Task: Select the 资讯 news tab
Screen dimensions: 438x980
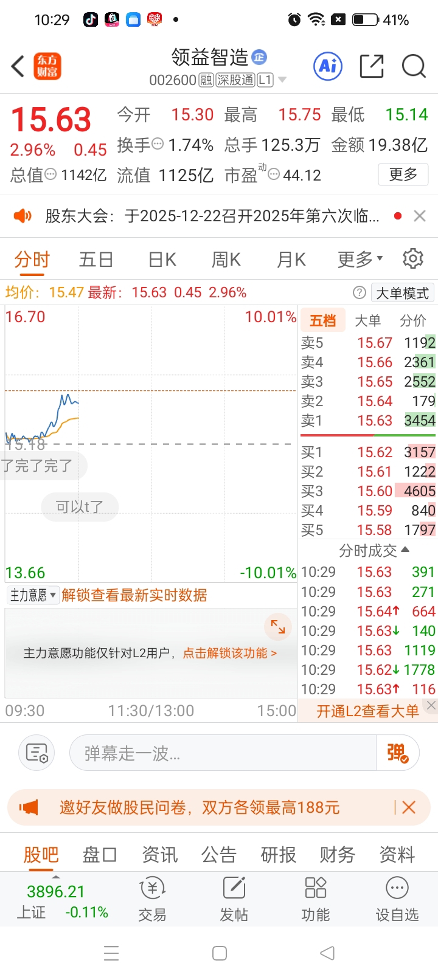Action: (159, 854)
